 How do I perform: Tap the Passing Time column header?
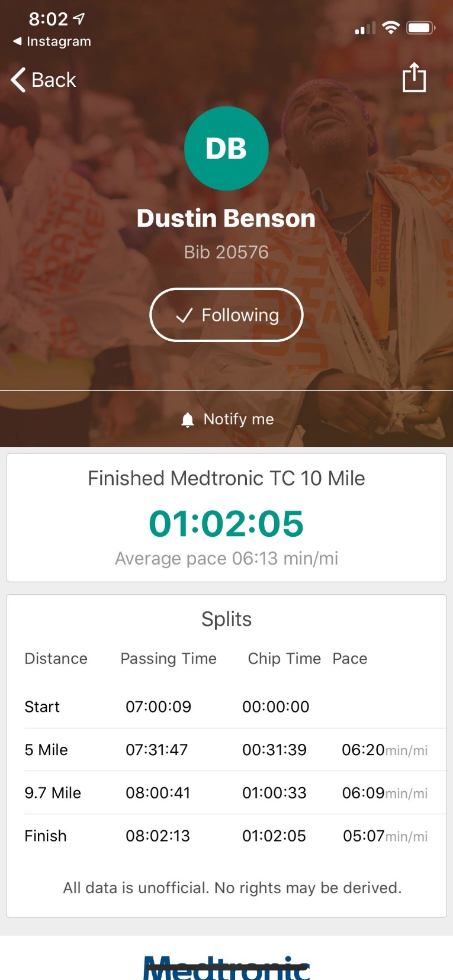pos(168,659)
